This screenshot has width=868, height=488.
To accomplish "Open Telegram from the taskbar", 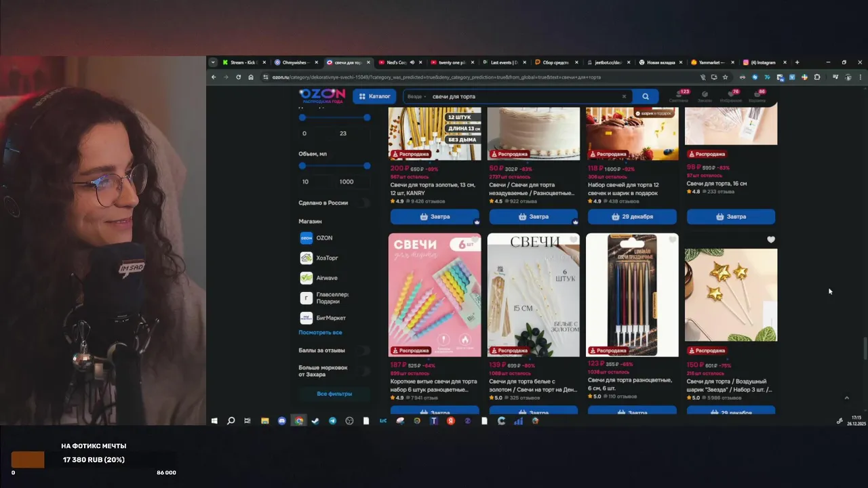I will (332, 421).
